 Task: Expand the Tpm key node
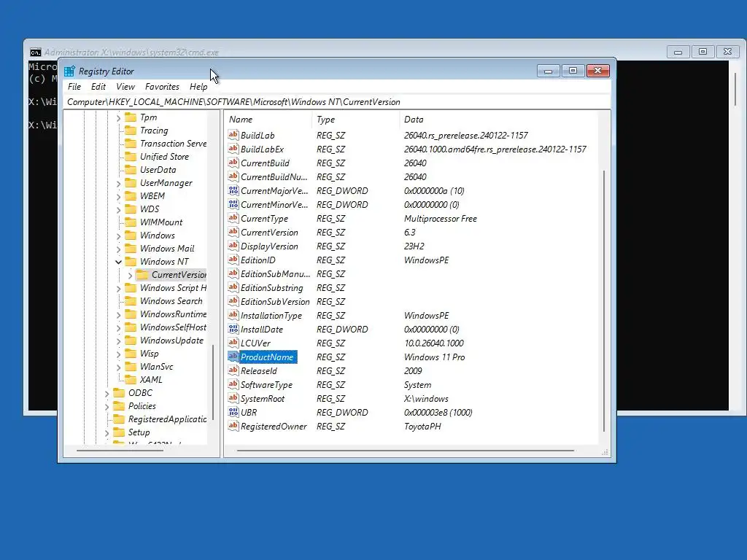(119, 117)
